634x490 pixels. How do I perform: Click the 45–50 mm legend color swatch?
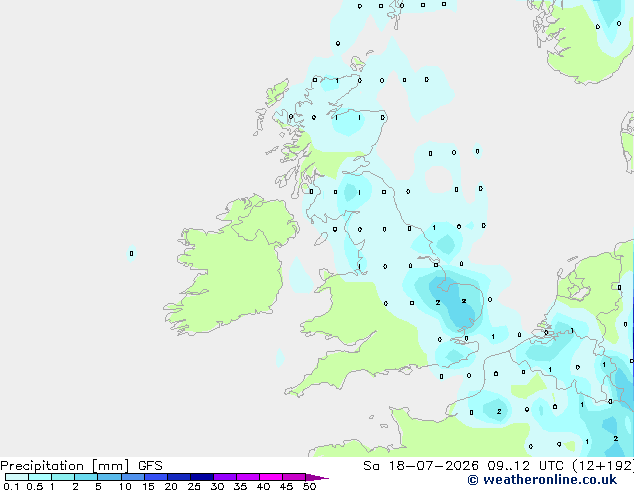click(x=294, y=477)
